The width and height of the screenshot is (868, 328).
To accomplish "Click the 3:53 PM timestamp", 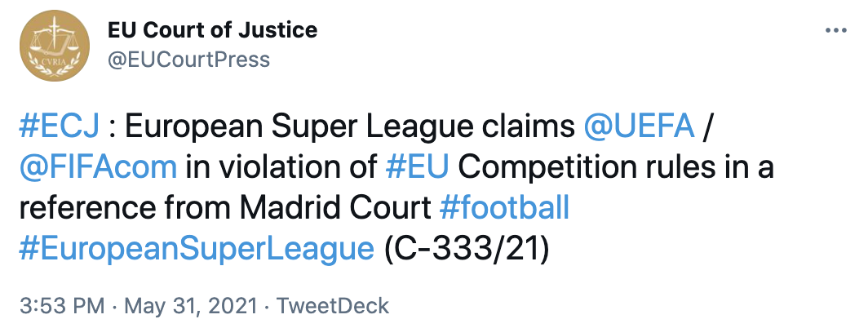I will point(61,306).
